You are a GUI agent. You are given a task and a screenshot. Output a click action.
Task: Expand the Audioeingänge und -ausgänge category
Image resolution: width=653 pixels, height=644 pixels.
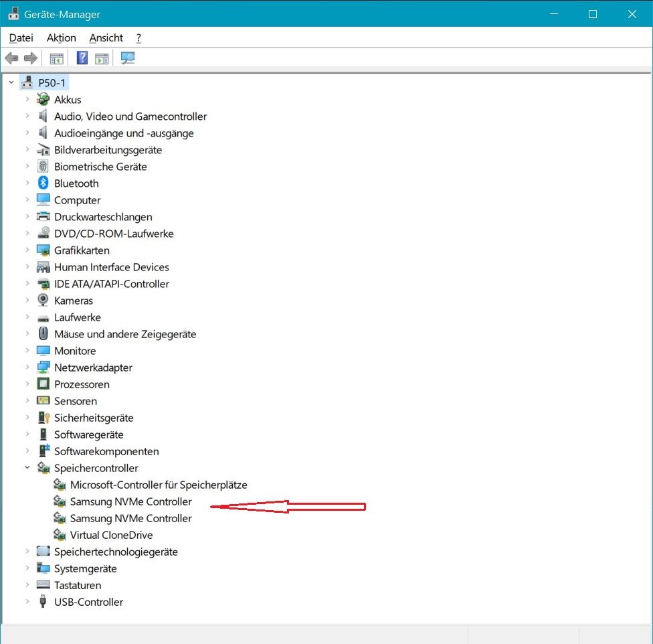(27, 133)
